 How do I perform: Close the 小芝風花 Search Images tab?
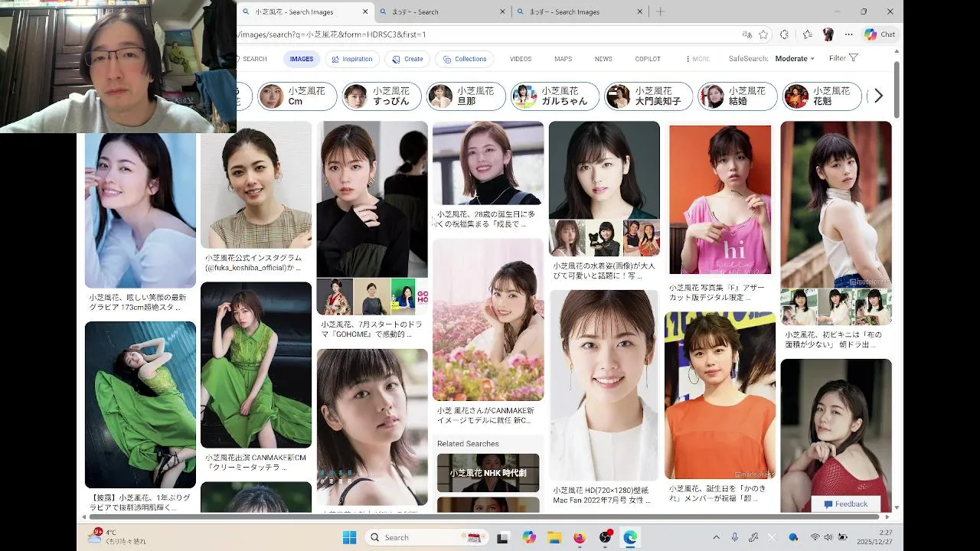[365, 11]
